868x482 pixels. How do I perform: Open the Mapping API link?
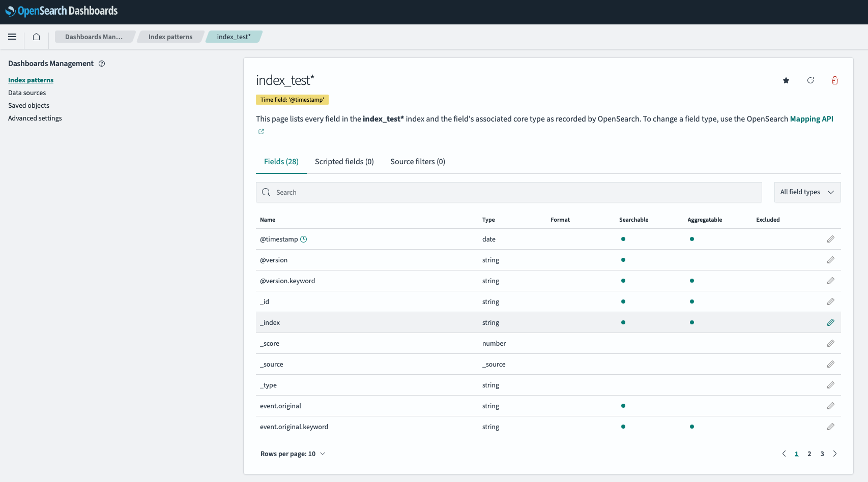[812, 119]
